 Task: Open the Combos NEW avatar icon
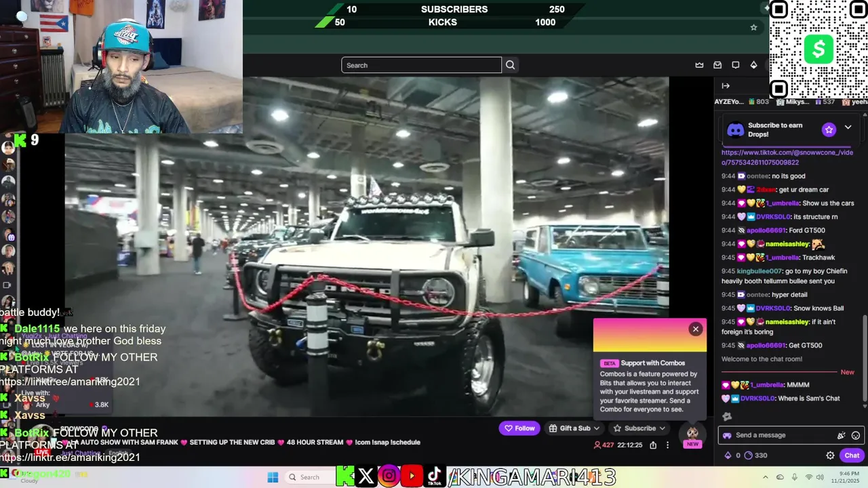pyautogui.click(x=692, y=436)
